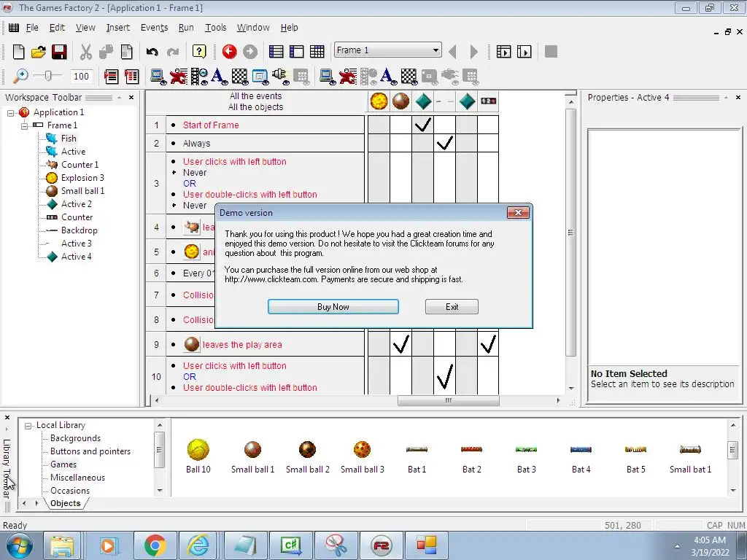
Task: Toggle the checkmark in the Always row
Action: tap(444, 143)
